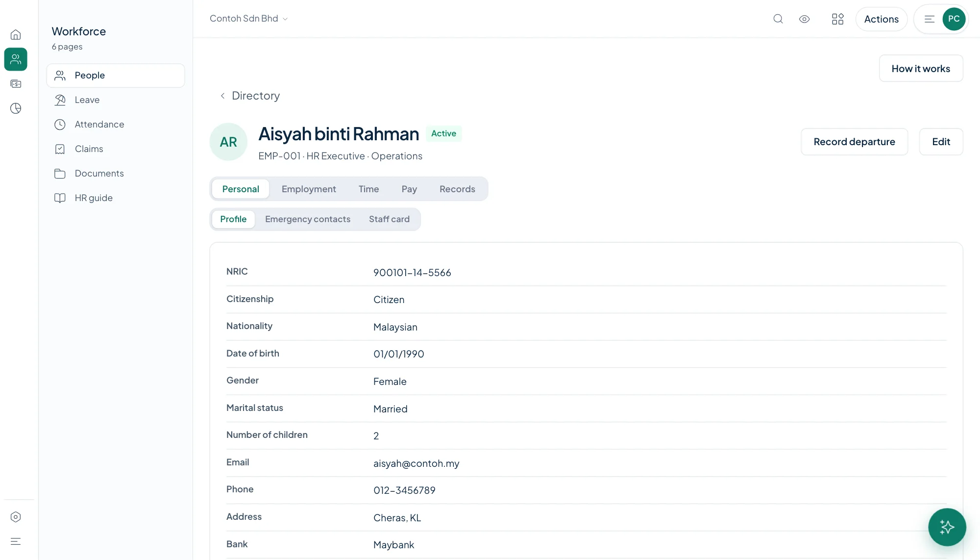Expand the Contoh Sdn Bhd company dropdown
980x560 pixels.
coord(248,19)
